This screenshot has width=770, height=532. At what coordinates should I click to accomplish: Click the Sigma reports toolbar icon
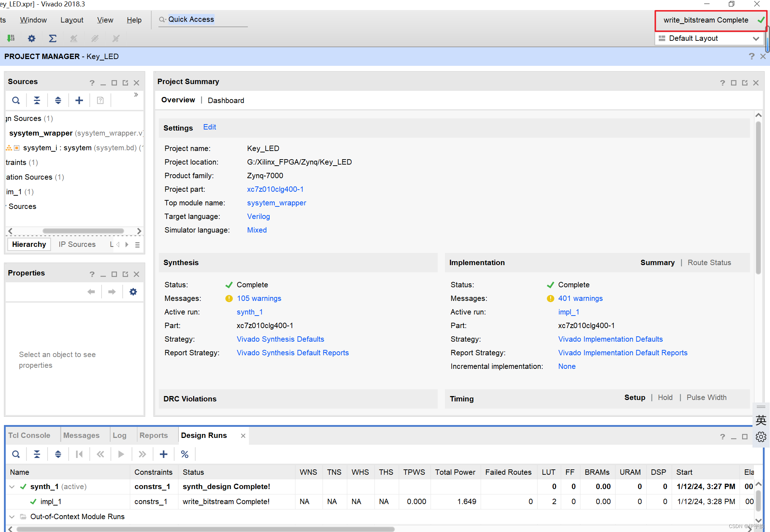tap(53, 38)
